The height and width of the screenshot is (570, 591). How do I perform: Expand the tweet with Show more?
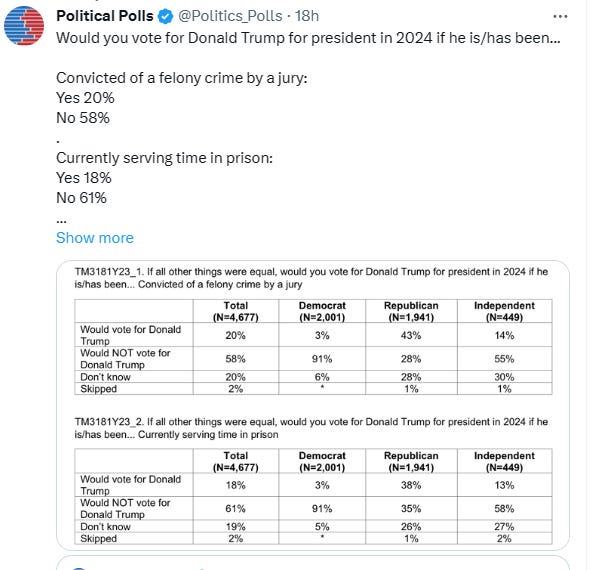[95, 238]
